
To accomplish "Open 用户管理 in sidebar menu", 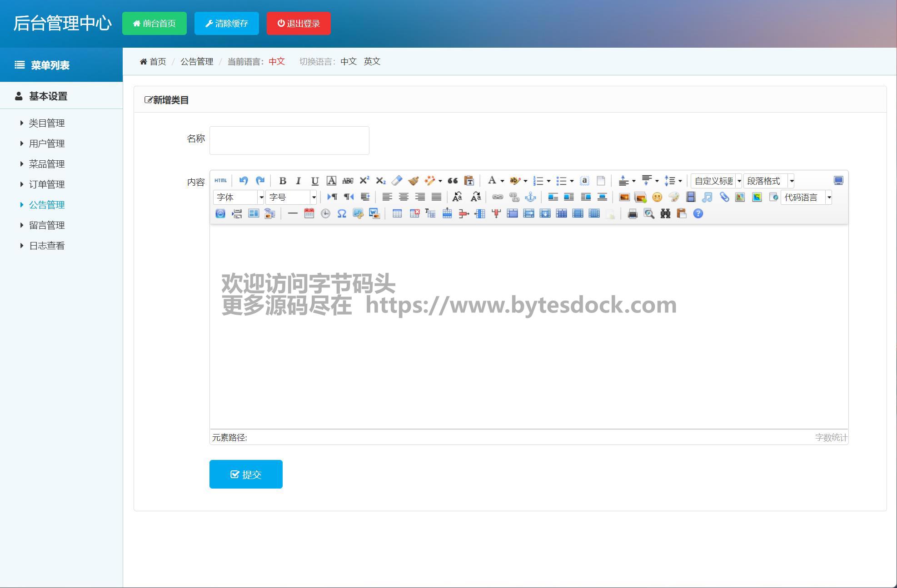I will 47,143.
